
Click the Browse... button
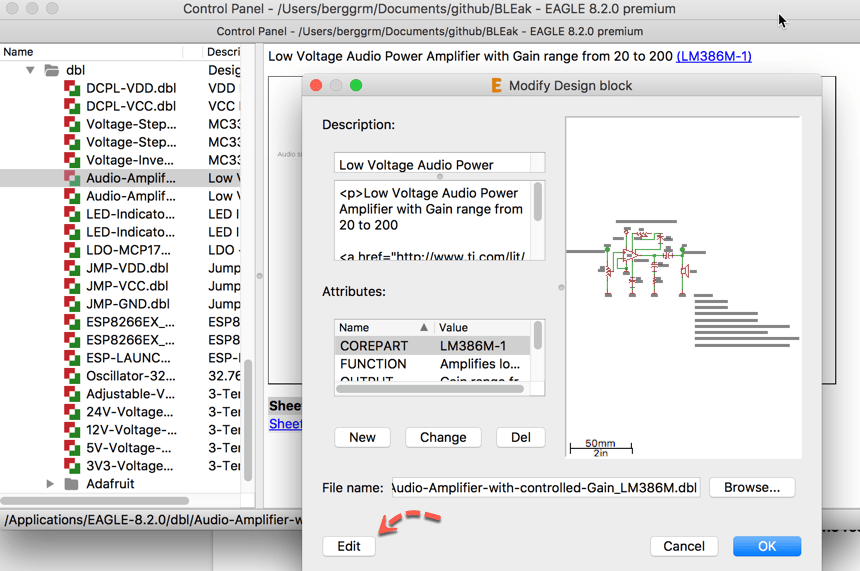pos(752,488)
